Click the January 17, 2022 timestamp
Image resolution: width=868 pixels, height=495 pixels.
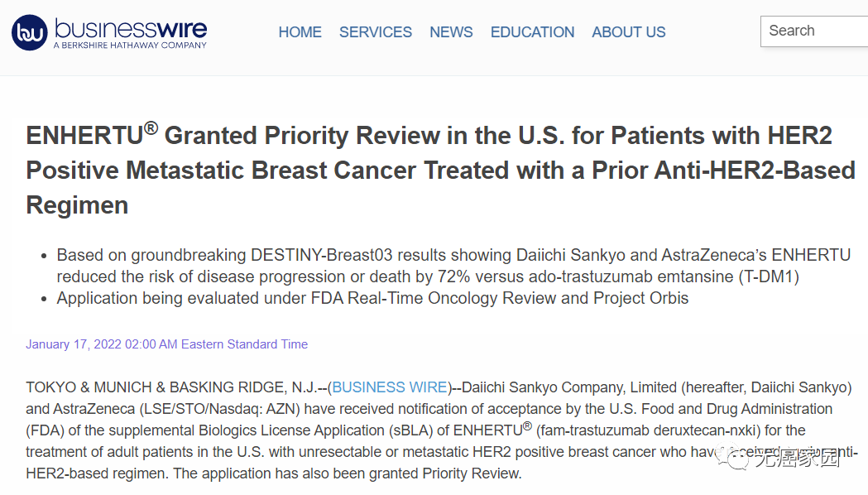coord(166,344)
